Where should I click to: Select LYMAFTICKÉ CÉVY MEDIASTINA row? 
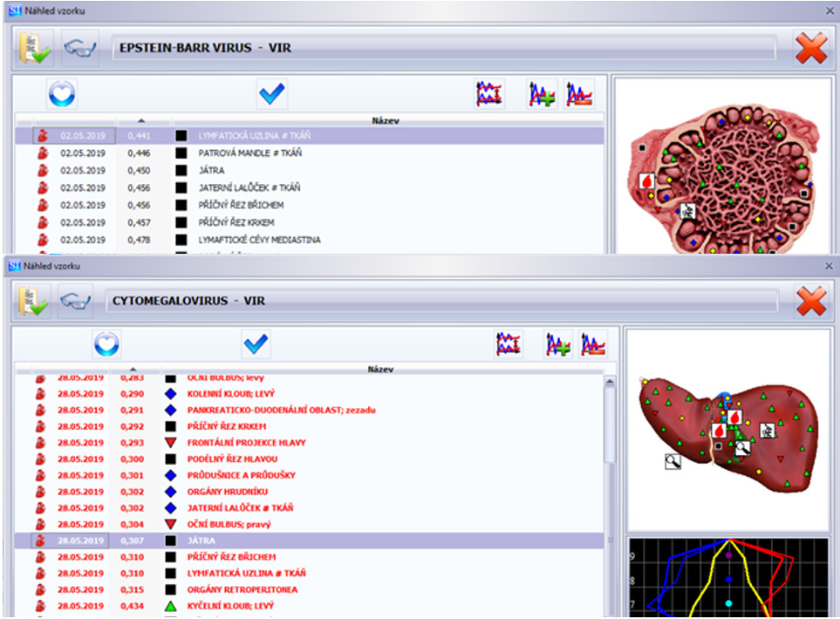pyautogui.click(x=310, y=240)
